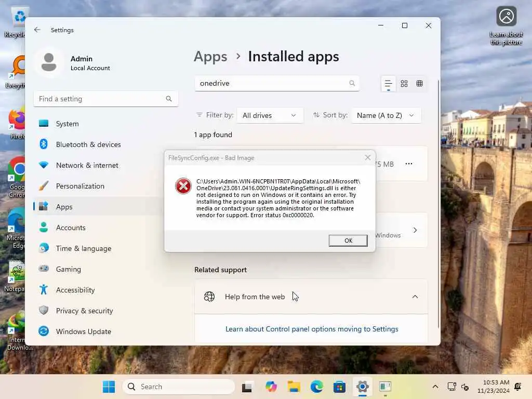Click the Find a setting search box
Screen dimensions: 532x399
(x=106, y=99)
